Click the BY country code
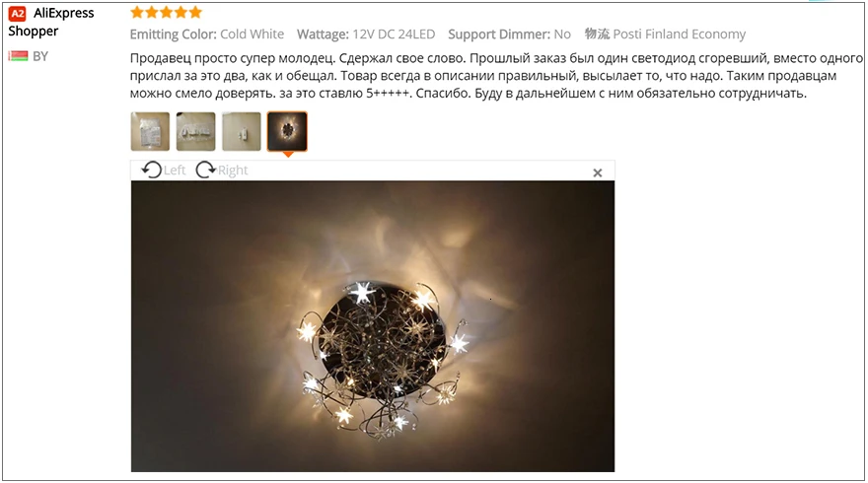The width and height of the screenshot is (868, 483). [40, 56]
